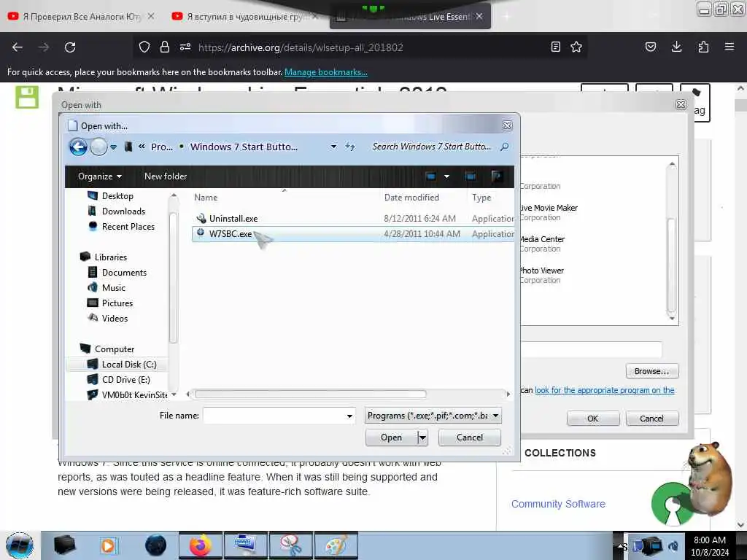Open the Programs file type filter dropdown
747x560 pixels.
433,416
